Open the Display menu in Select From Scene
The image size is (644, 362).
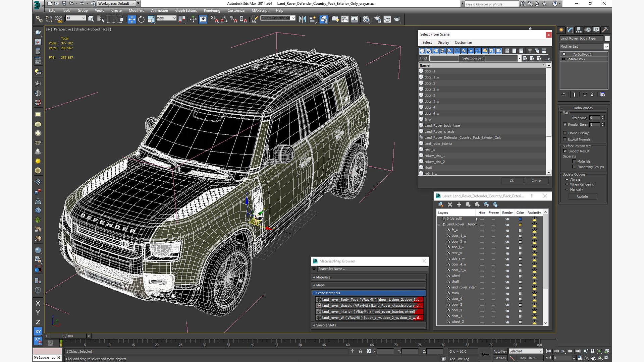pos(443,43)
